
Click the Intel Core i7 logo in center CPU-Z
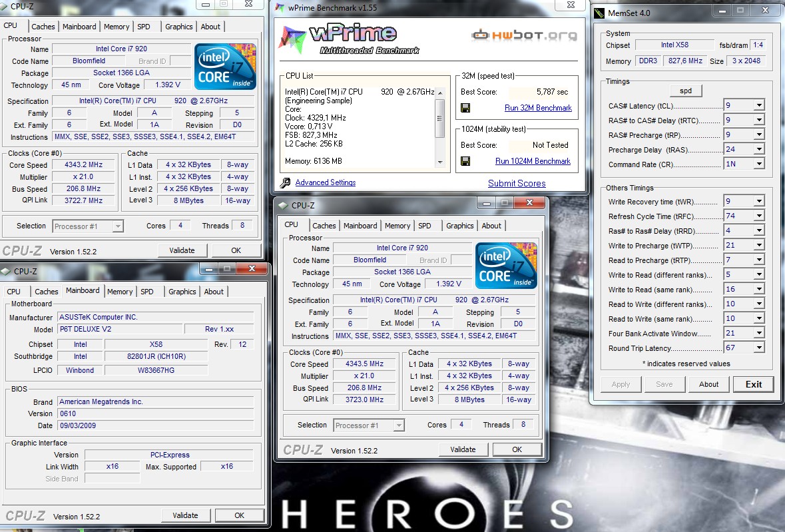pyautogui.click(x=506, y=266)
